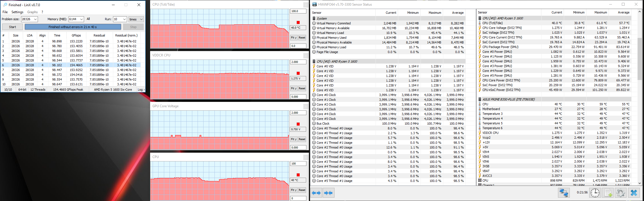Select the Virtual Memory Commited row icon

pos(314,23)
